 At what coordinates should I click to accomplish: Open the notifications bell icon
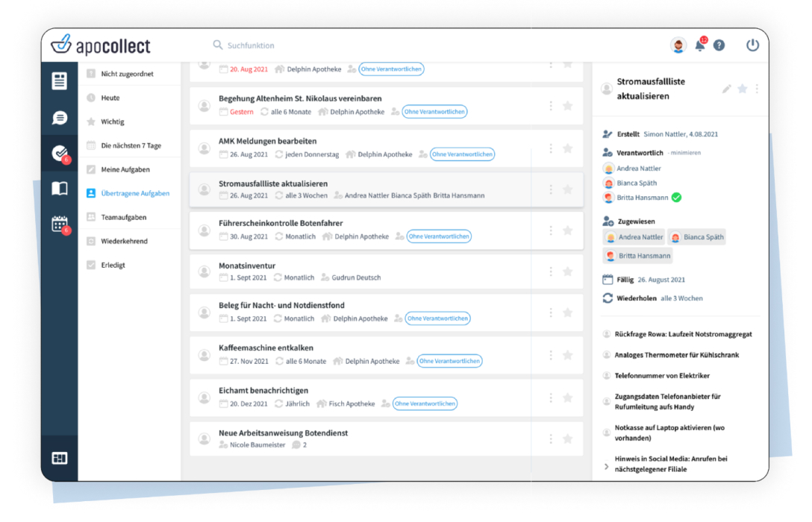(699, 45)
